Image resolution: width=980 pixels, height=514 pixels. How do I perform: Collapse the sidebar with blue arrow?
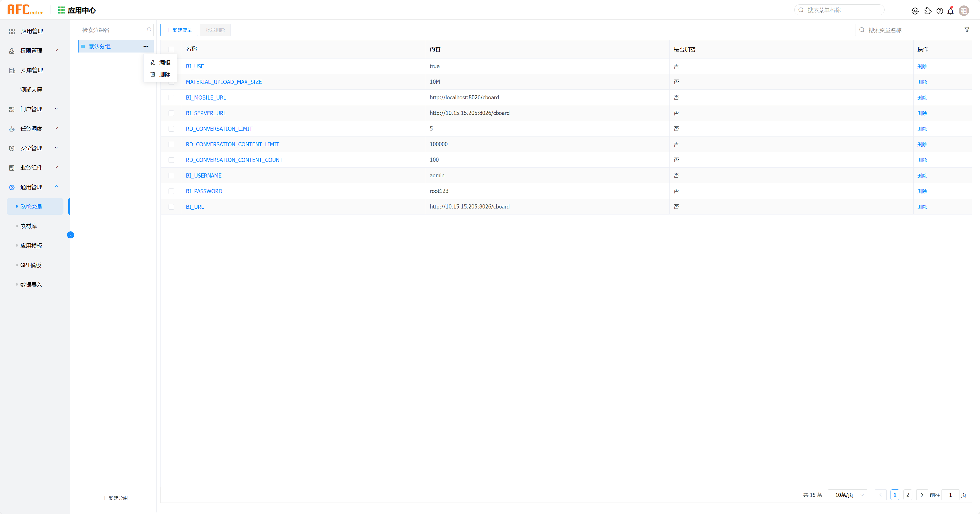70,235
